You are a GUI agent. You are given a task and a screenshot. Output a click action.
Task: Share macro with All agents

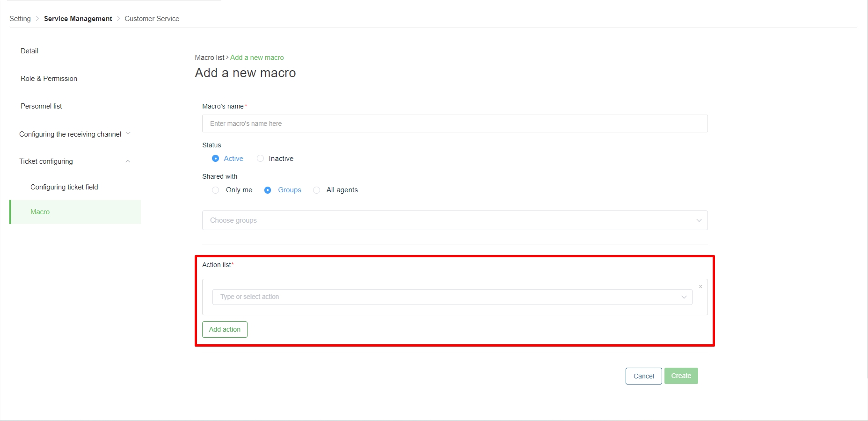click(x=317, y=190)
